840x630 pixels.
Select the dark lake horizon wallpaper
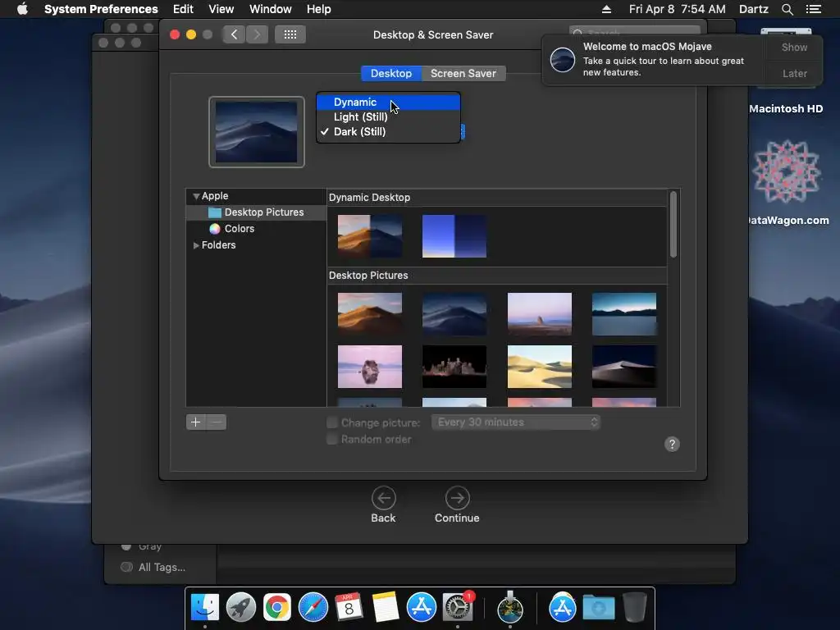(624, 314)
